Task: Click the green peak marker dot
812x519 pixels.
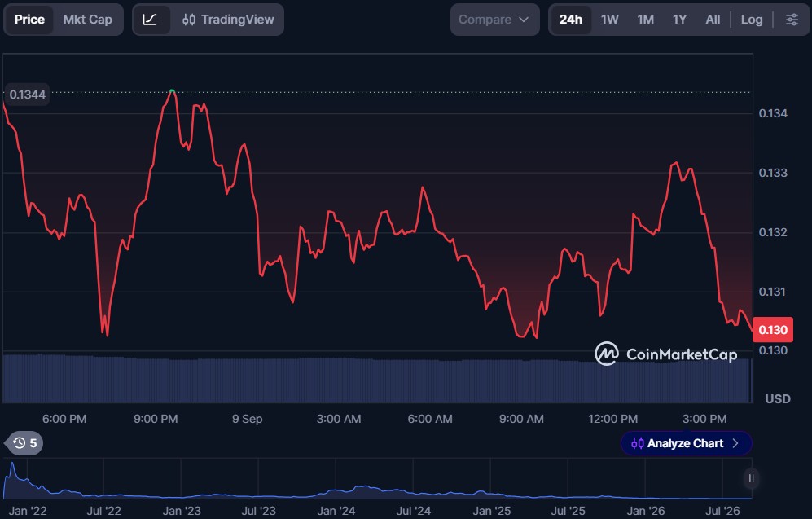Action: (x=172, y=91)
